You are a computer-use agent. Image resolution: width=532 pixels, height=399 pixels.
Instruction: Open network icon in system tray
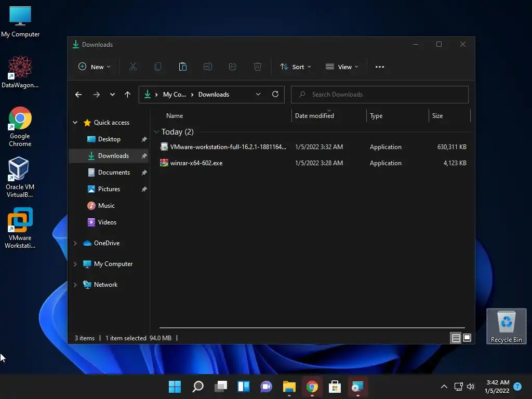[x=458, y=387]
